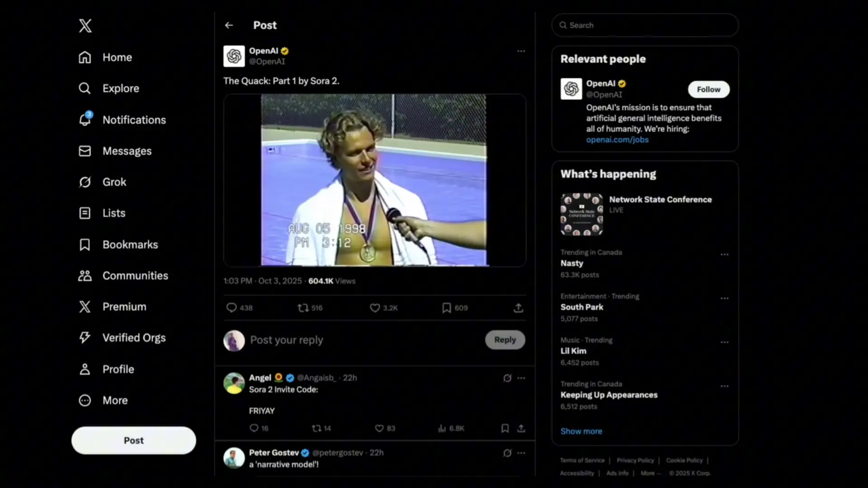The width and height of the screenshot is (868, 488).
Task: Open options for South Park trend
Action: click(x=724, y=298)
